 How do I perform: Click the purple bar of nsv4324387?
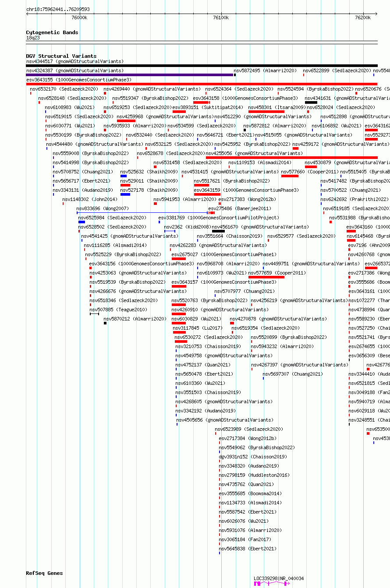(129, 75)
